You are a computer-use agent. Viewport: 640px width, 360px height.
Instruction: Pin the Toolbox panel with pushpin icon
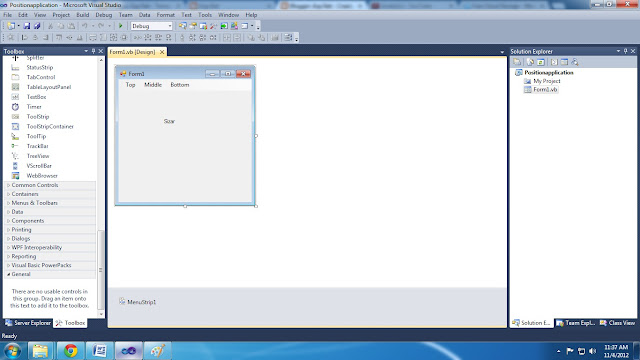pyautogui.click(x=93, y=51)
